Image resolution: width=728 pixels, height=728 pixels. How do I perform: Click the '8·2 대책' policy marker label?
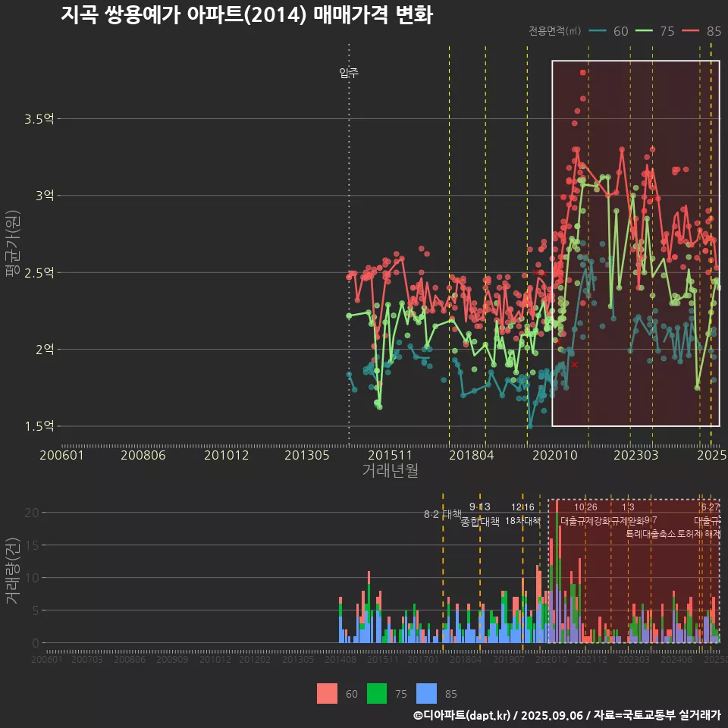[x=442, y=514]
